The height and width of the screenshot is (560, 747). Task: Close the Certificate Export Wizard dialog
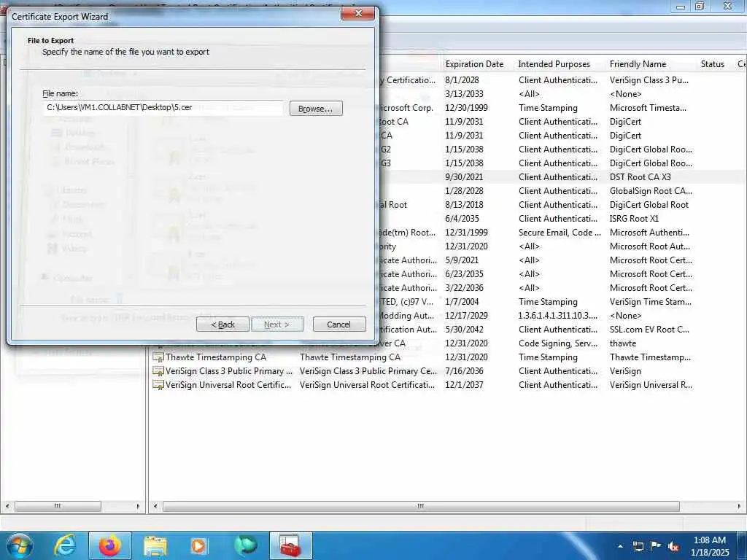click(x=358, y=13)
